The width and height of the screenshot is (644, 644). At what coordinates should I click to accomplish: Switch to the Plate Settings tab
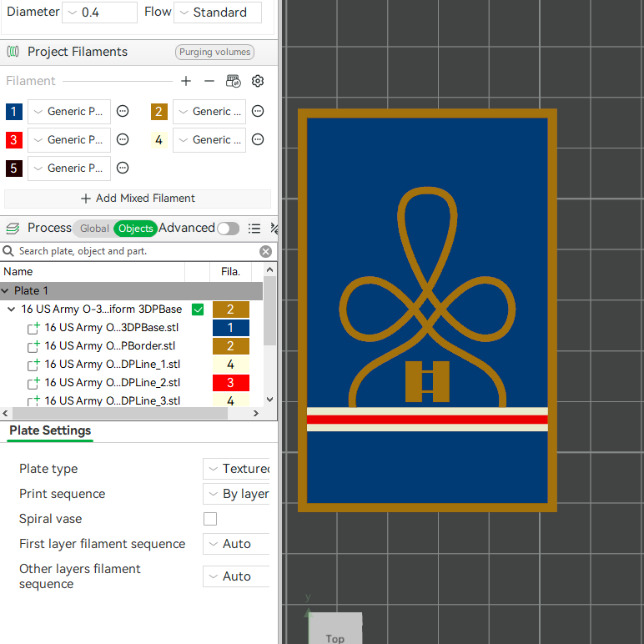pyautogui.click(x=50, y=430)
